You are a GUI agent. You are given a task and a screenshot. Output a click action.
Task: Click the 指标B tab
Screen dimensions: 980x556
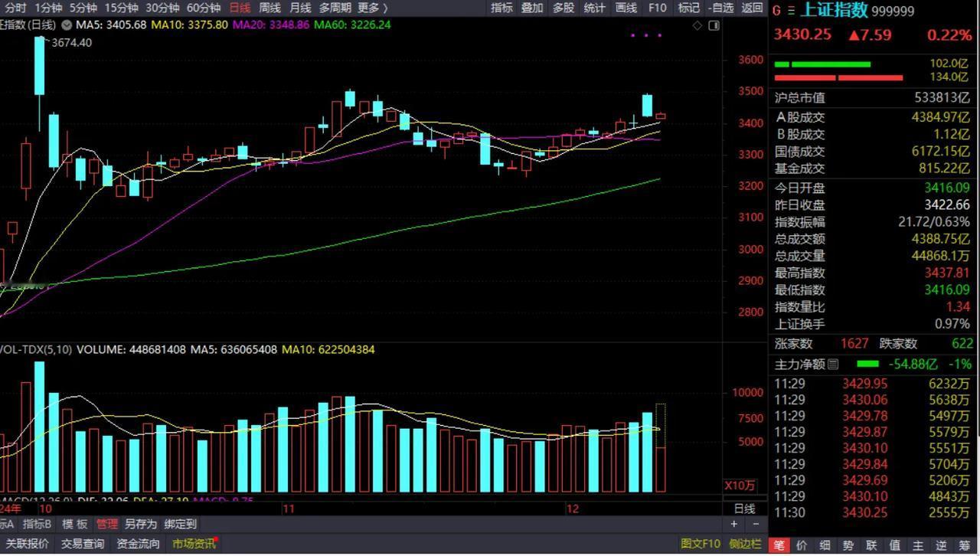coord(37,524)
